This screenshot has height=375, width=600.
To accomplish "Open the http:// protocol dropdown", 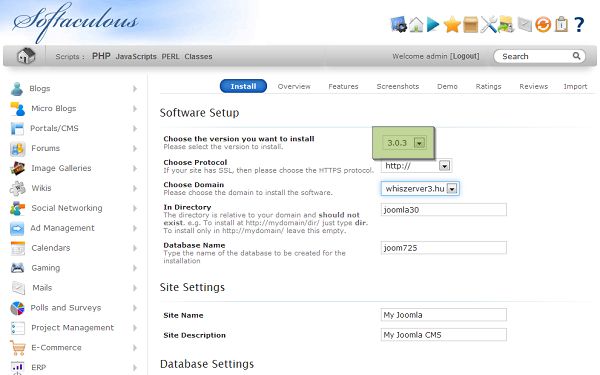I will (x=416, y=166).
